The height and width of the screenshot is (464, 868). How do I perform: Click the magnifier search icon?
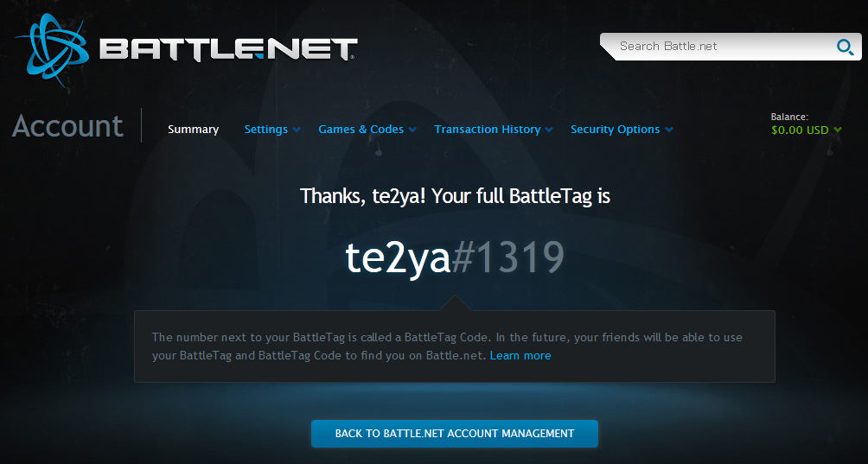click(x=845, y=47)
